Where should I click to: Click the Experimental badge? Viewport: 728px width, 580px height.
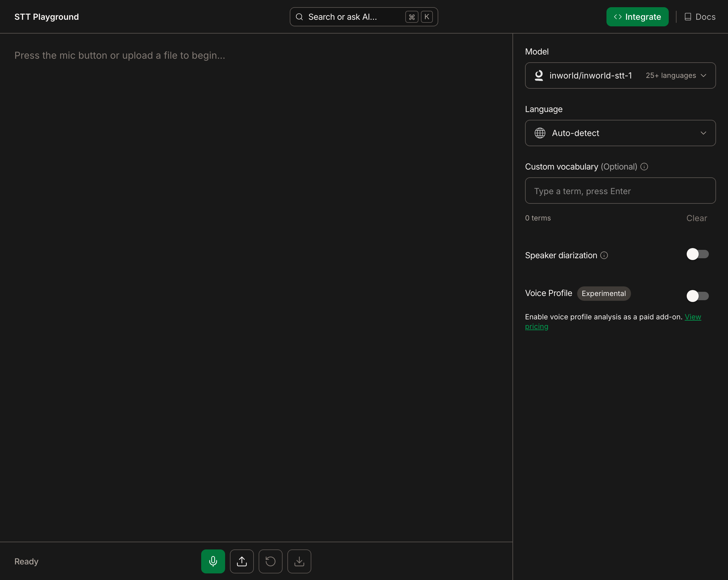[604, 293]
